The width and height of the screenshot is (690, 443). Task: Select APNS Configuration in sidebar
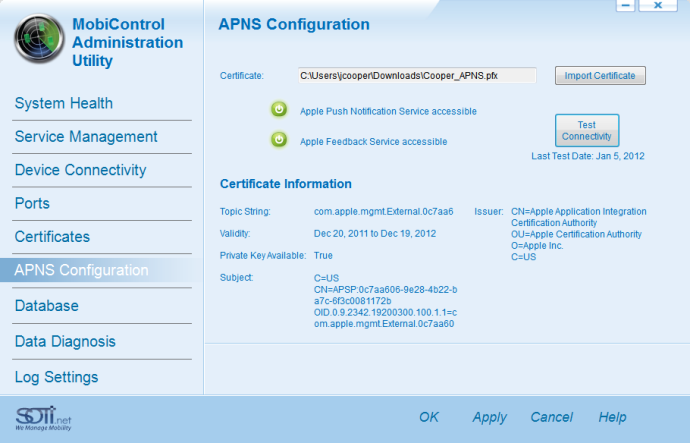(101, 270)
